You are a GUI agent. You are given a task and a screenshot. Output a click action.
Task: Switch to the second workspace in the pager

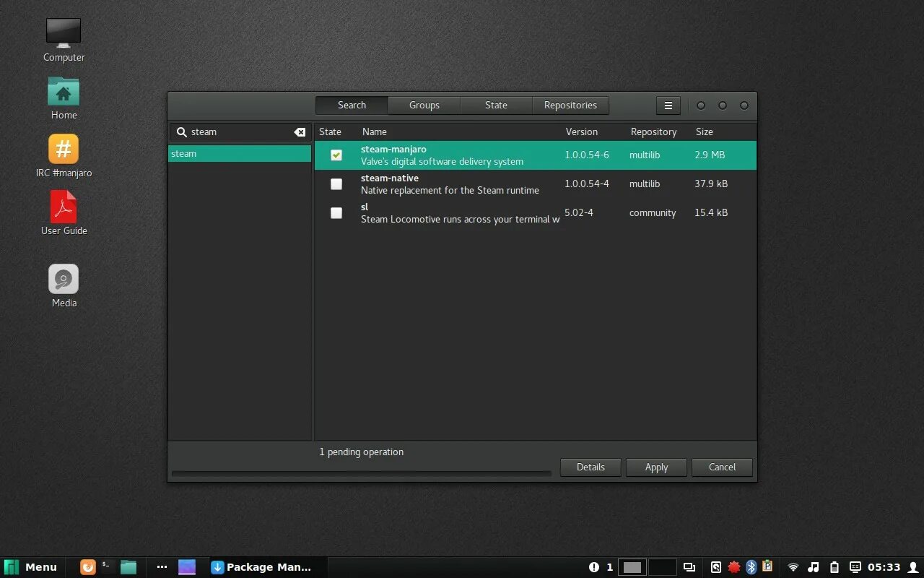[x=662, y=567]
